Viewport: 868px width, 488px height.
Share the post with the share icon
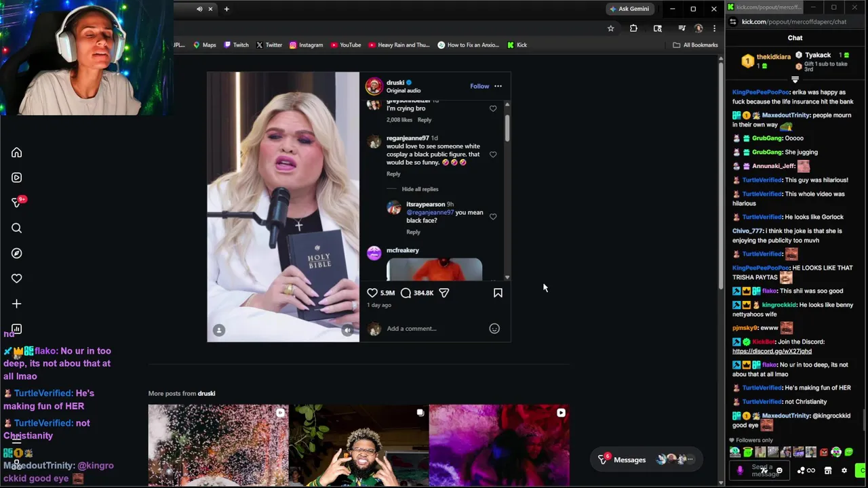pyautogui.click(x=443, y=293)
